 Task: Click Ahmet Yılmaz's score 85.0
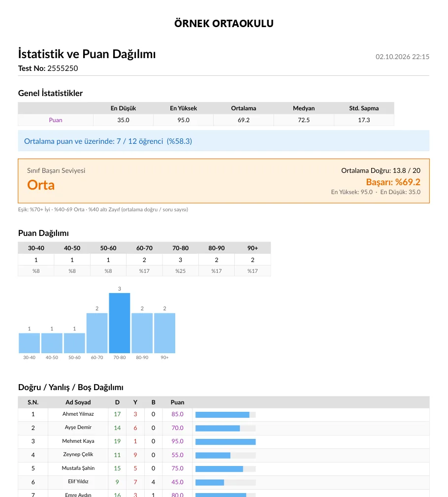click(177, 414)
